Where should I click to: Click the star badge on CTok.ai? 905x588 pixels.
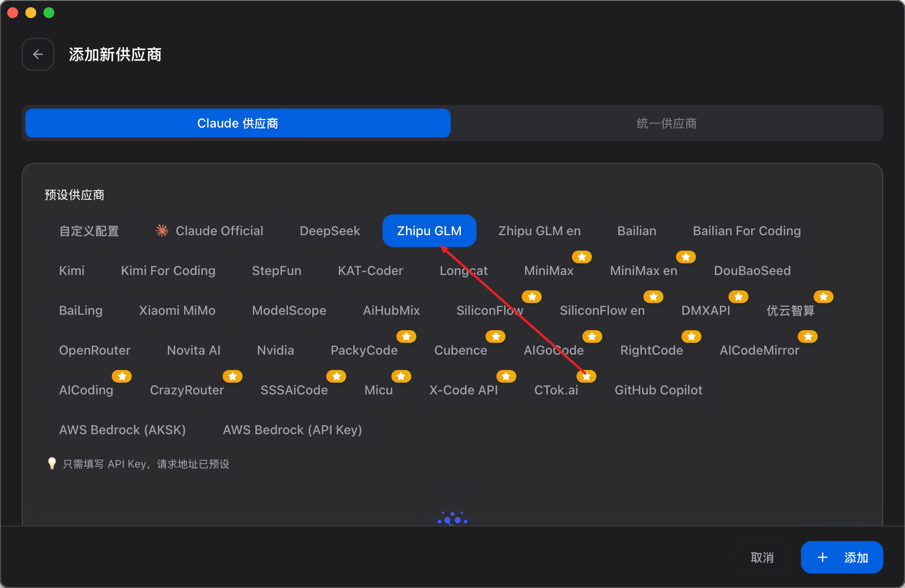coord(587,376)
